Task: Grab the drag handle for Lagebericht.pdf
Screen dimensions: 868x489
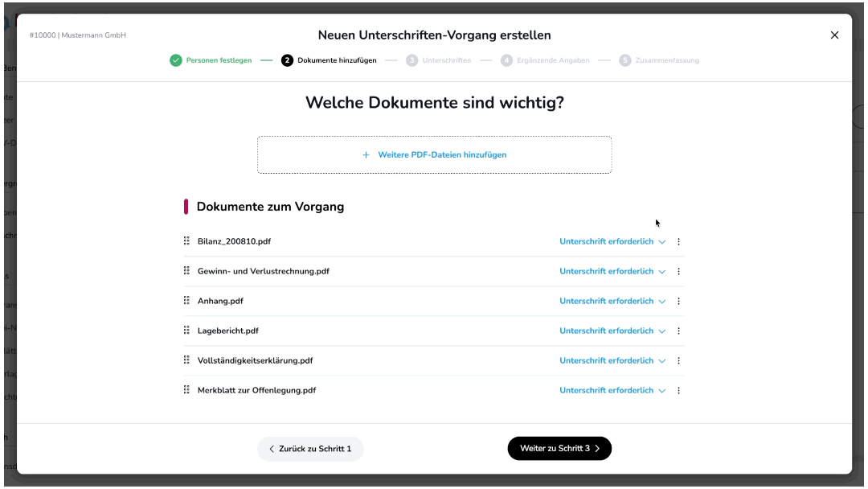Action: (x=186, y=331)
